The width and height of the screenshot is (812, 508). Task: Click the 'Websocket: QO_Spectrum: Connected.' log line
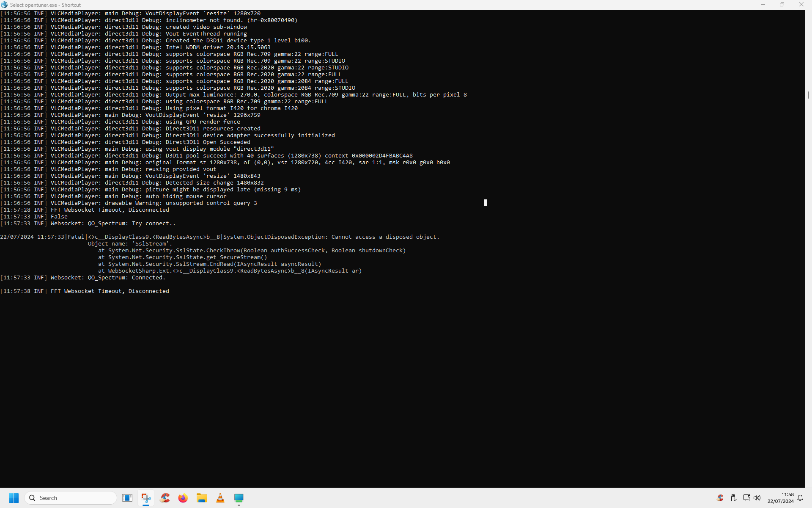tap(83, 278)
